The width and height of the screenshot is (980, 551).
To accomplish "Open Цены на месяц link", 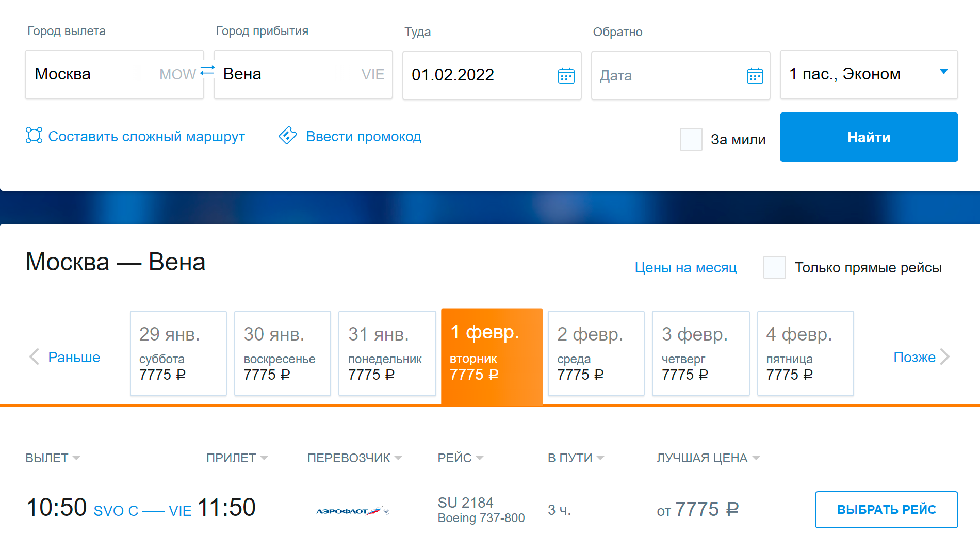I will 685,268.
